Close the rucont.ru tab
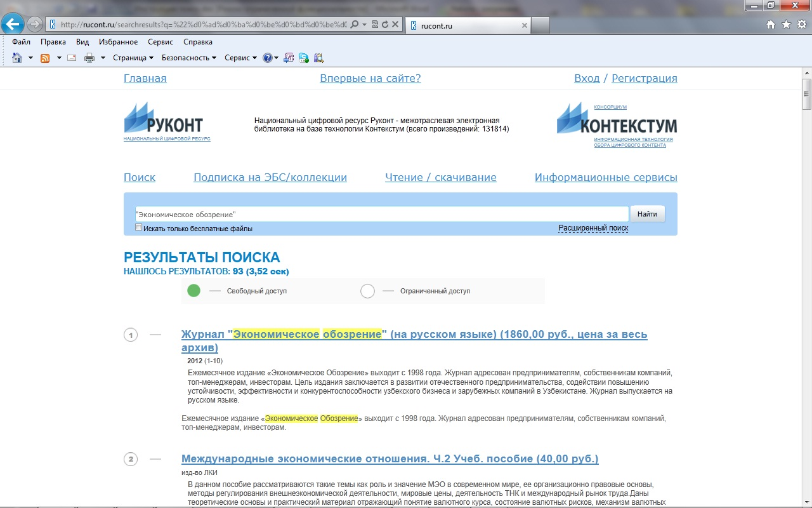 [x=524, y=25]
